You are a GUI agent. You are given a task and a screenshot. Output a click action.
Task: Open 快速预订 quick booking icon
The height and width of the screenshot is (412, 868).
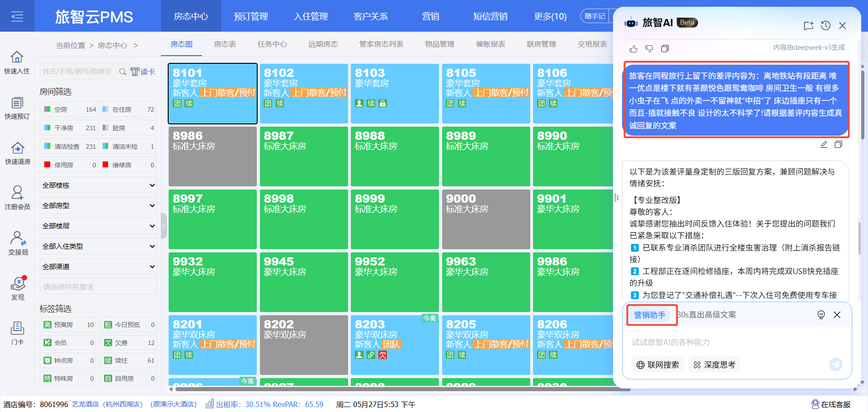[17, 108]
